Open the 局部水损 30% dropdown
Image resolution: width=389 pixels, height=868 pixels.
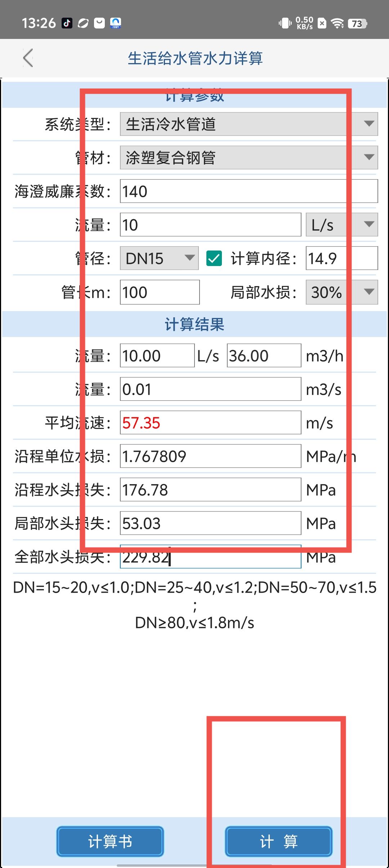pos(342,292)
